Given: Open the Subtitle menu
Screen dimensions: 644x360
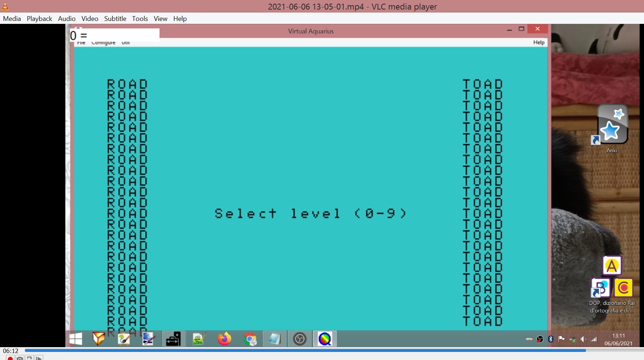Looking at the screenshot, I should pyautogui.click(x=115, y=19).
